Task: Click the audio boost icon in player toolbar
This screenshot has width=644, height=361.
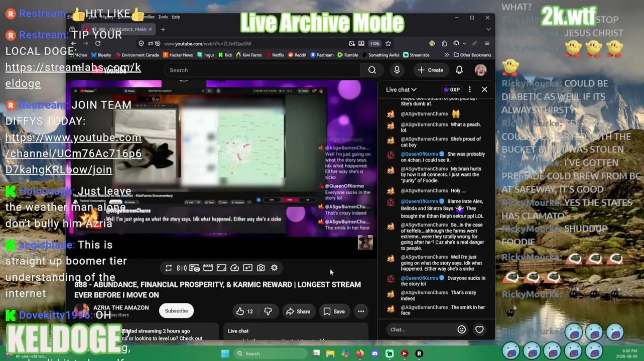Action: click(x=182, y=268)
